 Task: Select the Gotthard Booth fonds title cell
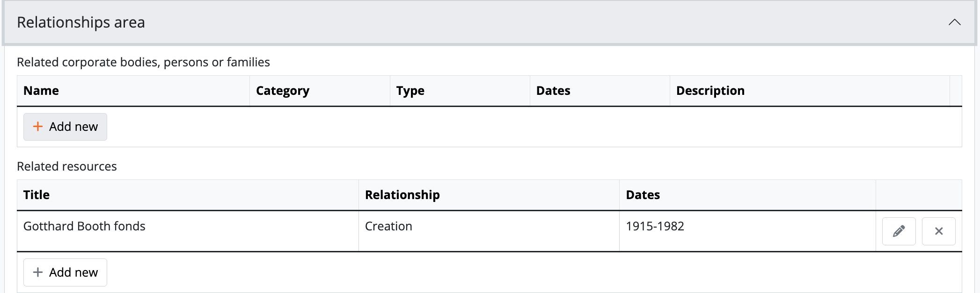point(84,226)
